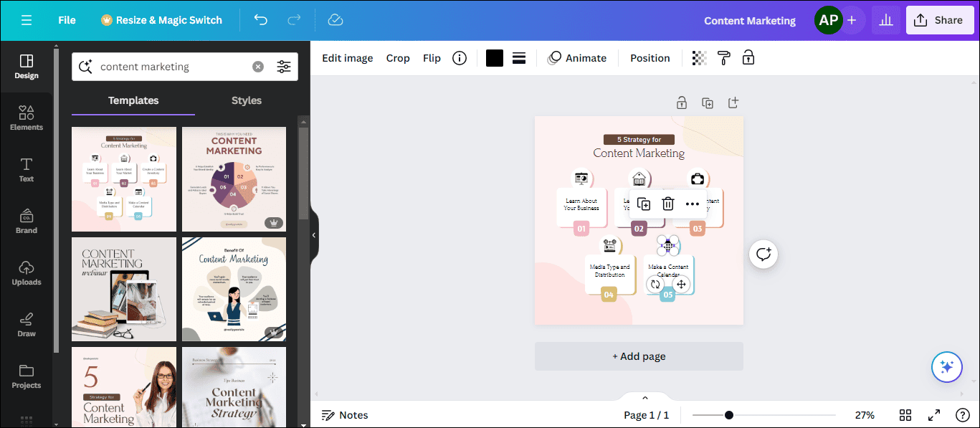This screenshot has width=980, height=428.
Task: Click Flip in the toolbar
Action: pos(432,58)
